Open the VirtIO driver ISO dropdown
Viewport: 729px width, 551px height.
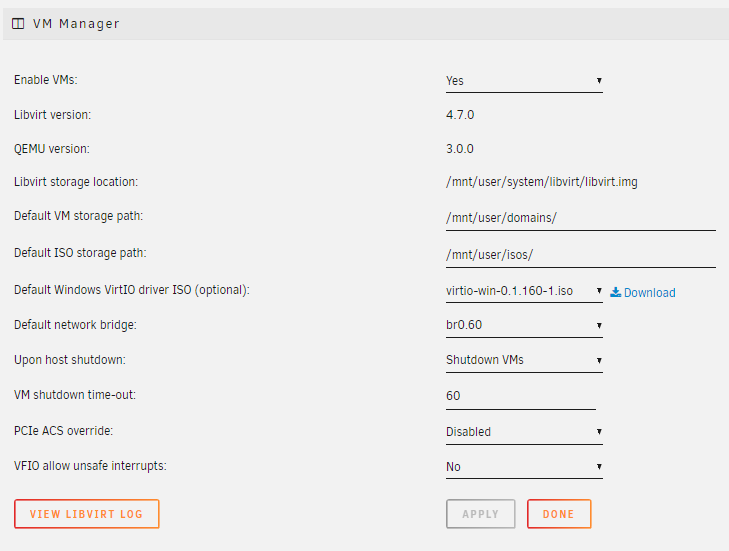coord(524,291)
